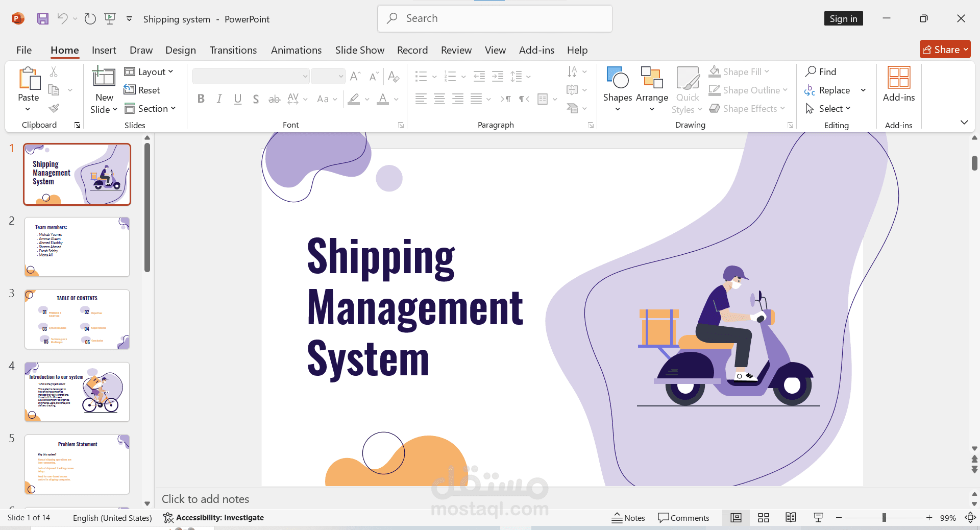The height and width of the screenshot is (530, 980).
Task: Toggle the Notes pane in status bar
Action: [628, 518]
